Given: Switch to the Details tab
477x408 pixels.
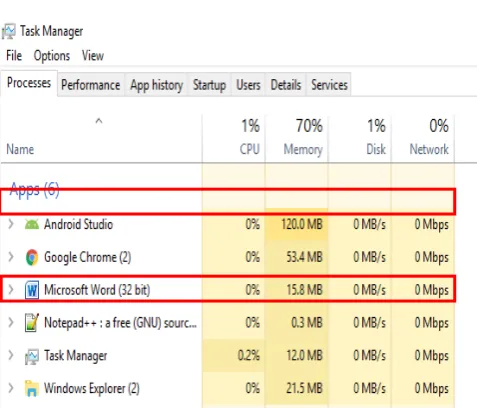Looking at the screenshot, I should coord(286,85).
